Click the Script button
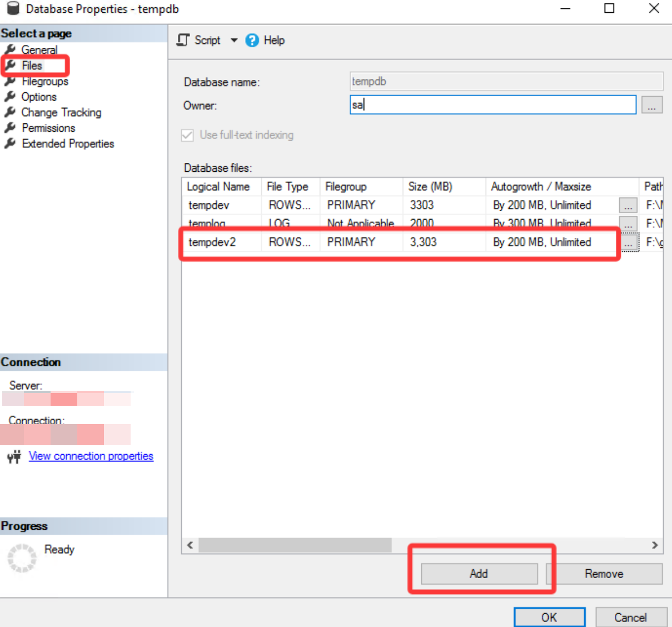The width and height of the screenshot is (672, 627). point(199,40)
